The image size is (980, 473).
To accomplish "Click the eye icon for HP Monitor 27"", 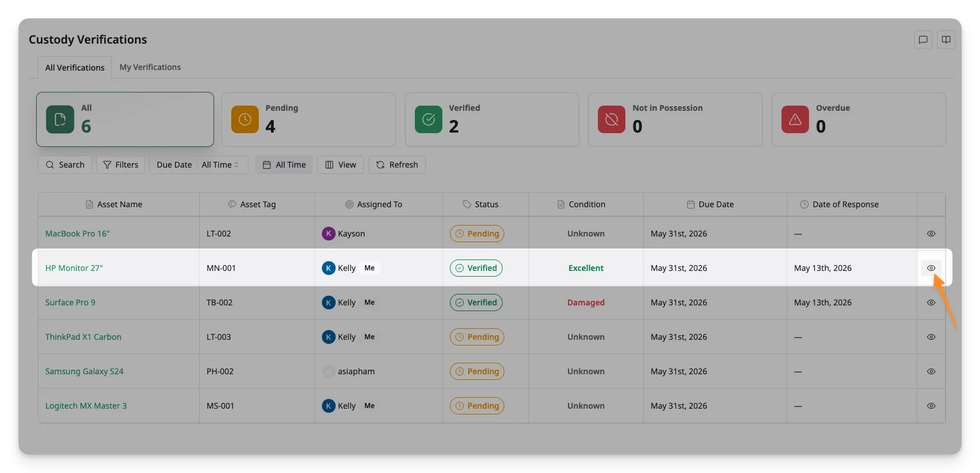I will [931, 268].
